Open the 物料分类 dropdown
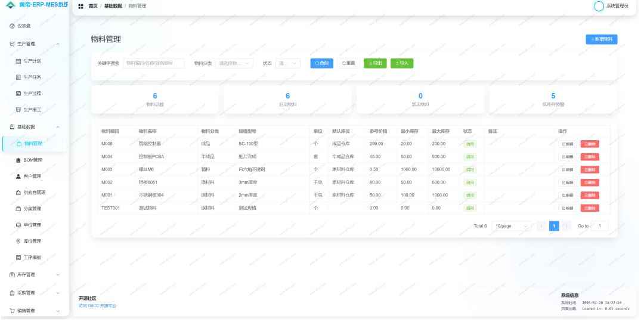Viewport: 644px width, 322px height. click(x=234, y=63)
